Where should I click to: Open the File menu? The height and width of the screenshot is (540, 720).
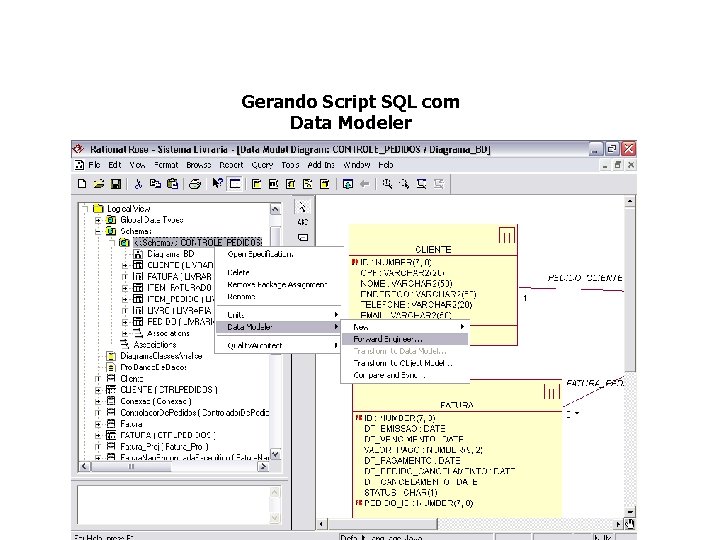(x=95, y=165)
